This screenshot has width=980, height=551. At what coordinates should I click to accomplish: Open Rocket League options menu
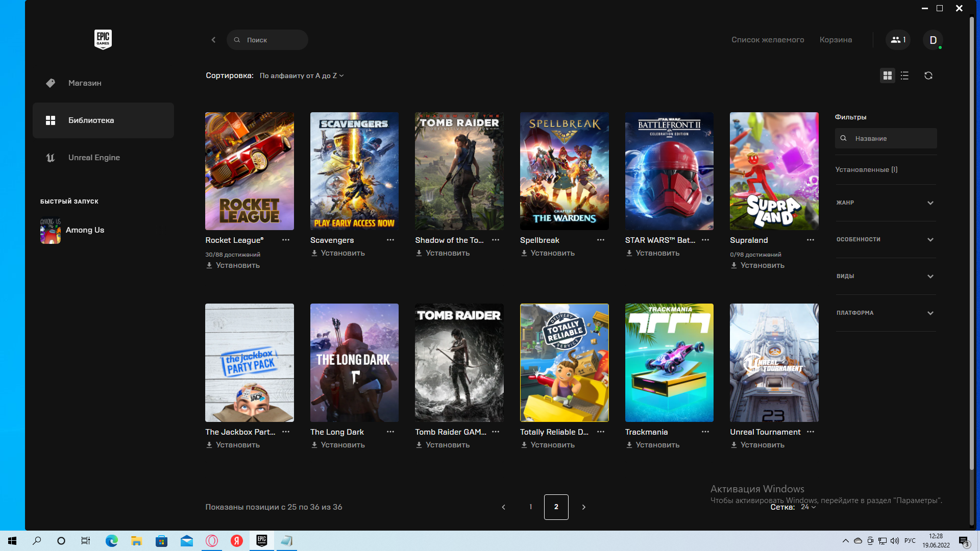point(286,240)
